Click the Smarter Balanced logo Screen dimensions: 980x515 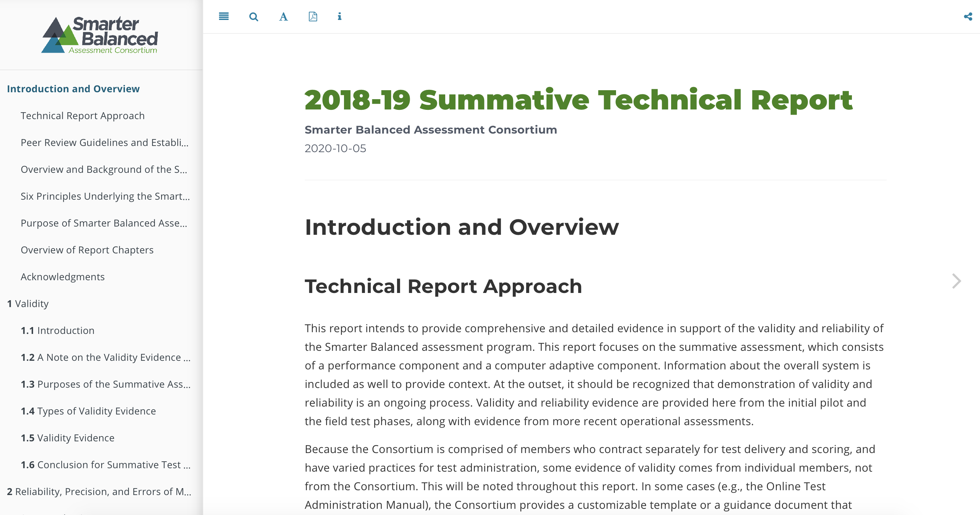tap(100, 35)
